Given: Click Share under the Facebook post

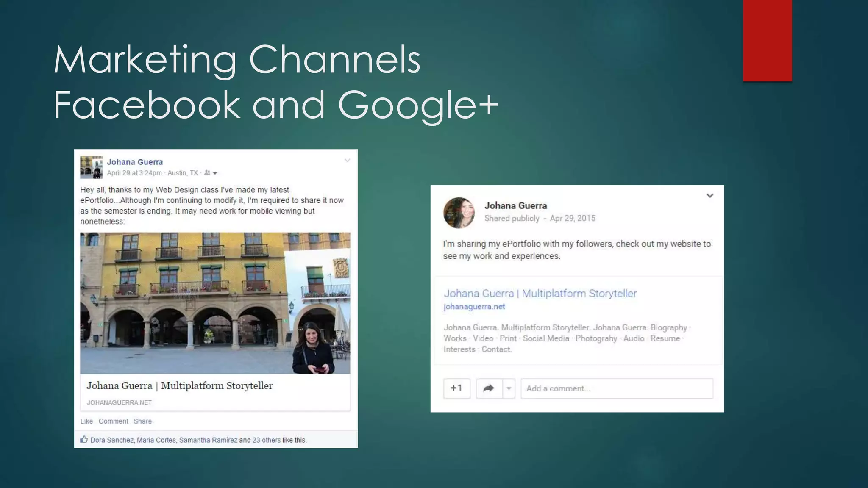Looking at the screenshot, I should pyautogui.click(x=142, y=421).
